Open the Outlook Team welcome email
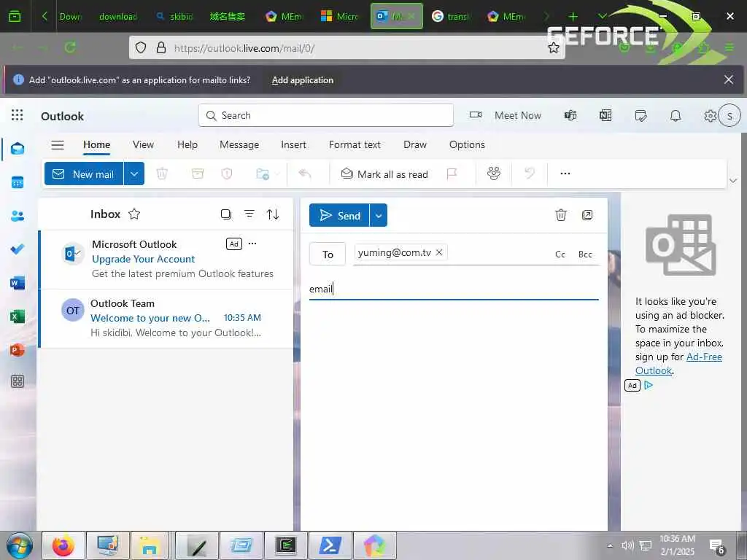This screenshot has height=560, width=747. pos(166,318)
